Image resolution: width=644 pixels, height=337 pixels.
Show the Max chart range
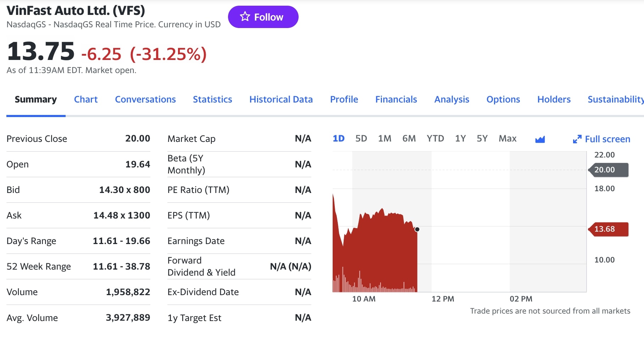pyautogui.click(x=507, y=138)
